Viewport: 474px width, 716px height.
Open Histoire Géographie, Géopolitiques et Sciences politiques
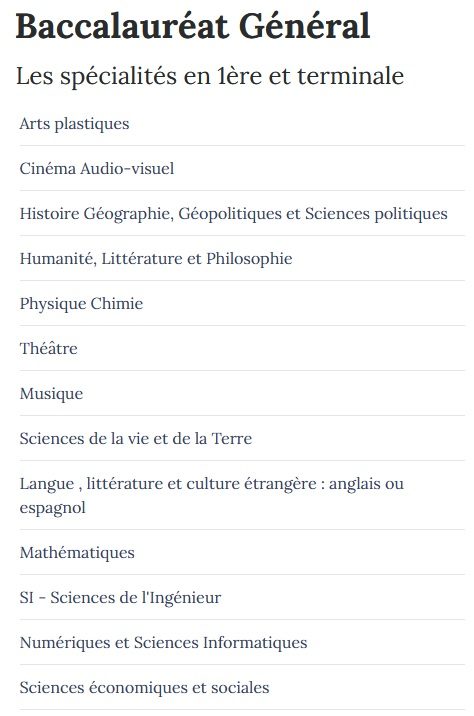(242, 214)
